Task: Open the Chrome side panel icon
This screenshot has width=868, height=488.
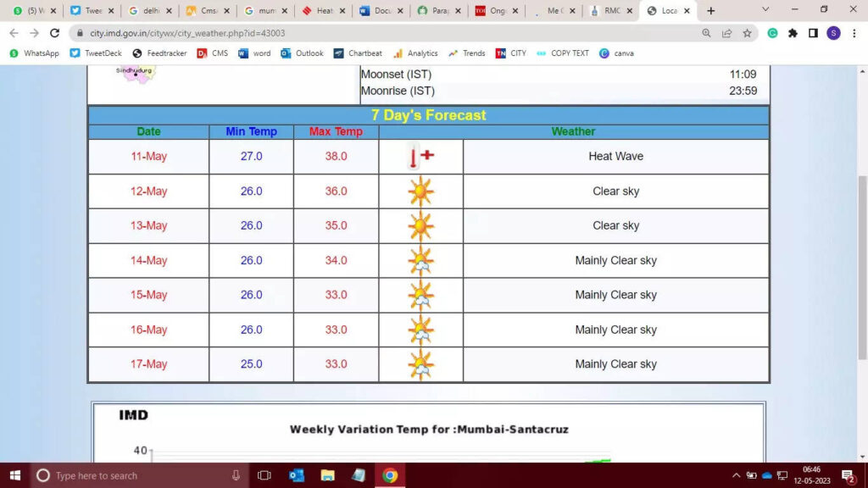Action: (x=813, y=33)
